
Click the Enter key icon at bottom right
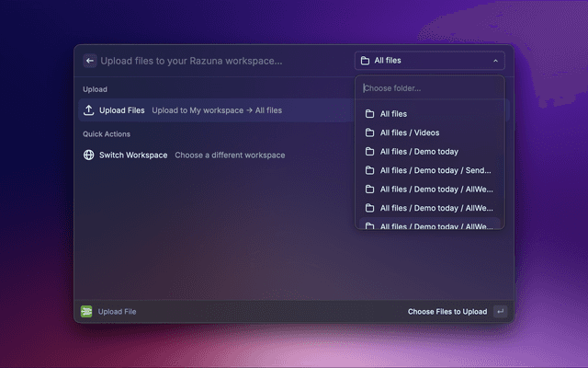[x=500, y=312]
